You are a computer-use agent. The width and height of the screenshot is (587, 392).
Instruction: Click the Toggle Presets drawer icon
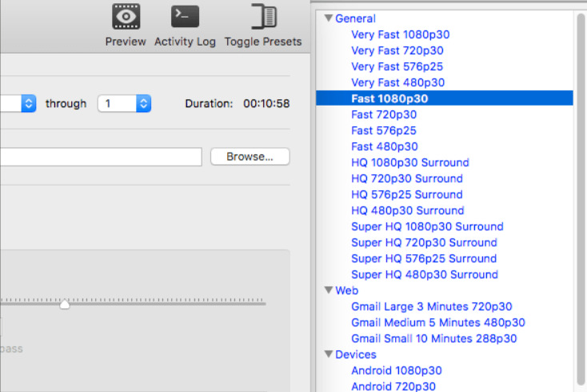click(x=264, y=17)
